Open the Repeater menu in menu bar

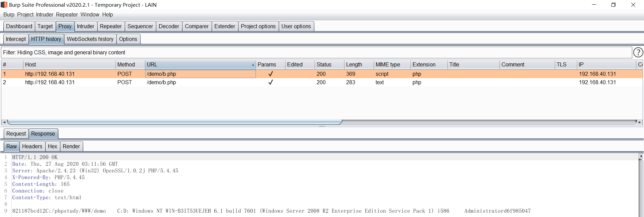point(67,14)
